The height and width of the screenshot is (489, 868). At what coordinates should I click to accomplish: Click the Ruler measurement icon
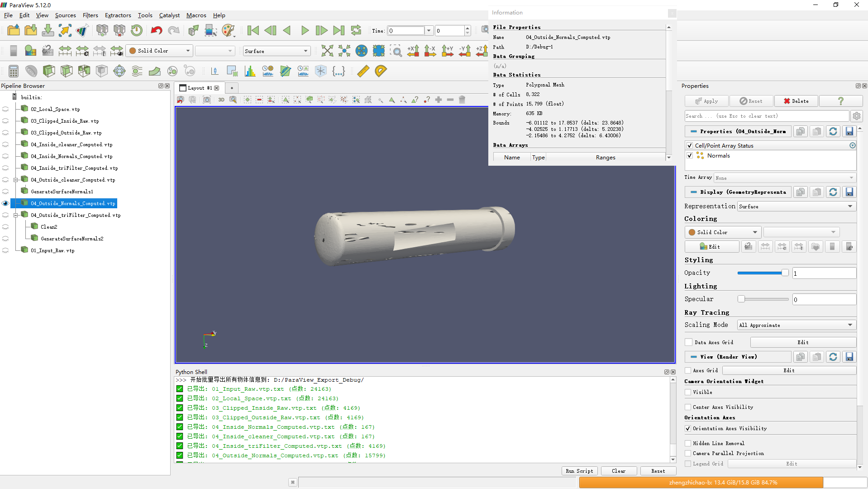pos(363,71)
